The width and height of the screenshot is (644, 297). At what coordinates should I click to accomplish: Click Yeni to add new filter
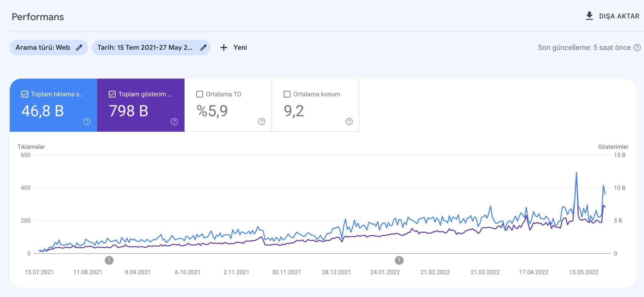coord(240,47)
